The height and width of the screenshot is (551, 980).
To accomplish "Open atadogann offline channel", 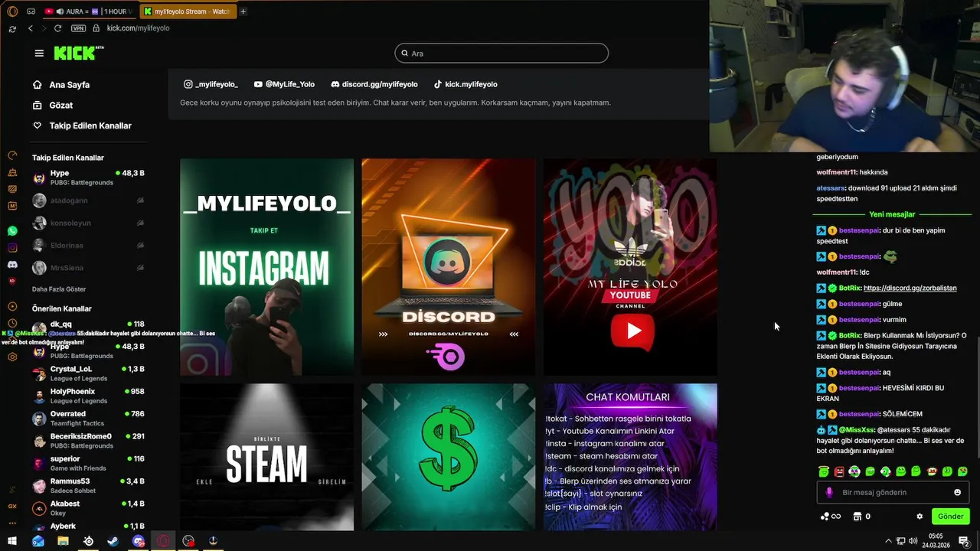I will [88, 201].
